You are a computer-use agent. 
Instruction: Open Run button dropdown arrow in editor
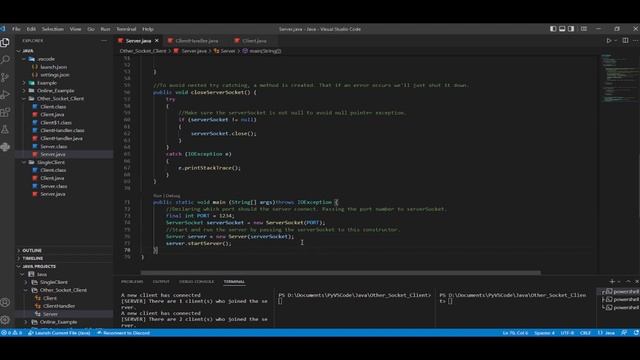pos(616,41)
